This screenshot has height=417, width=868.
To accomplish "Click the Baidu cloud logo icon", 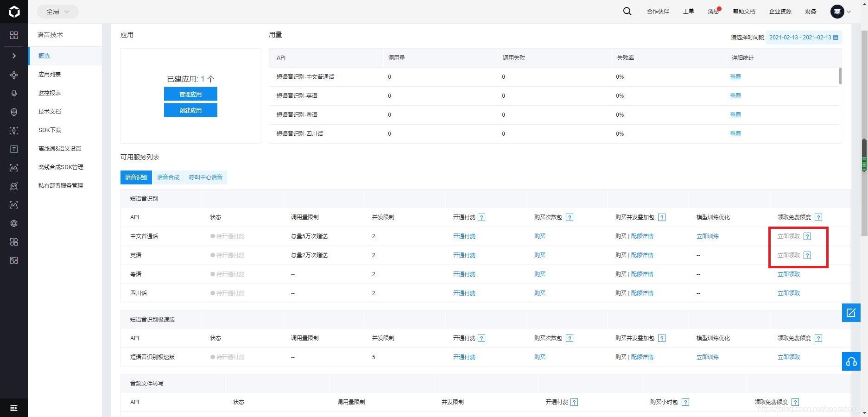I will point(14,12).
